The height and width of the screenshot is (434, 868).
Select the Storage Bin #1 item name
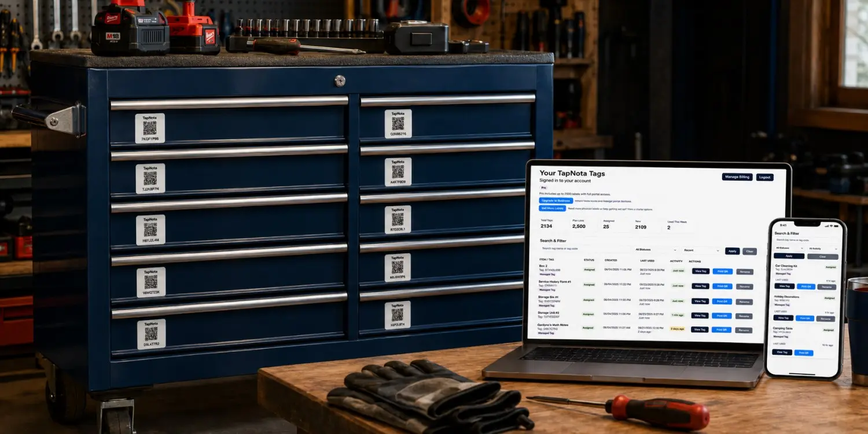[x=548, y=297]
